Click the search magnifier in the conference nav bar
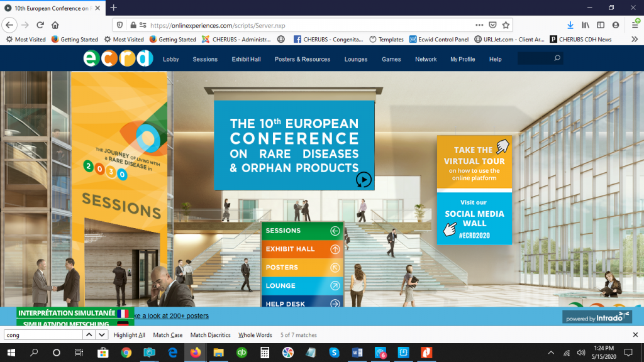This screenshot has height=362, width=644. [x=556, y=57]
